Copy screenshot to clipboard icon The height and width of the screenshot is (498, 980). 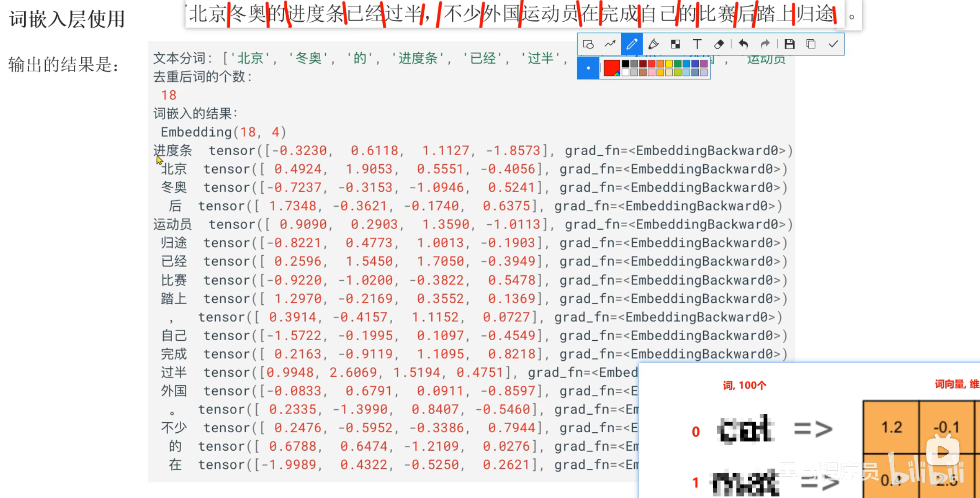[811, 44]
